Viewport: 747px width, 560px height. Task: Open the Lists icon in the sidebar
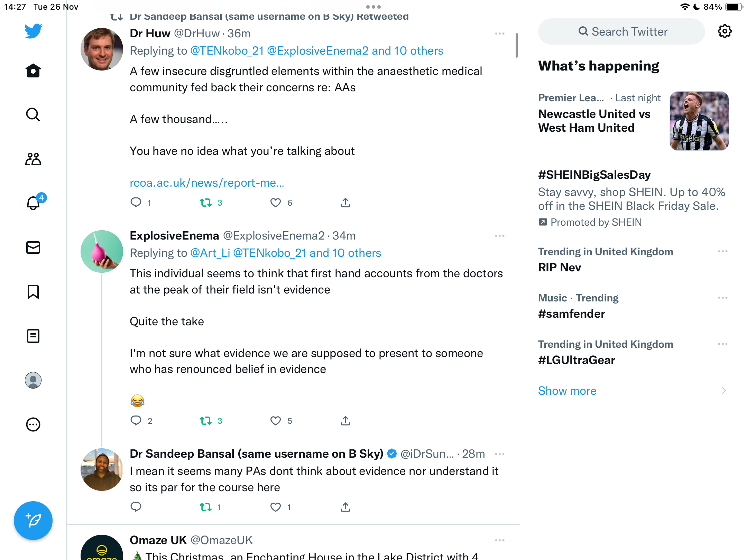point(33,336)
